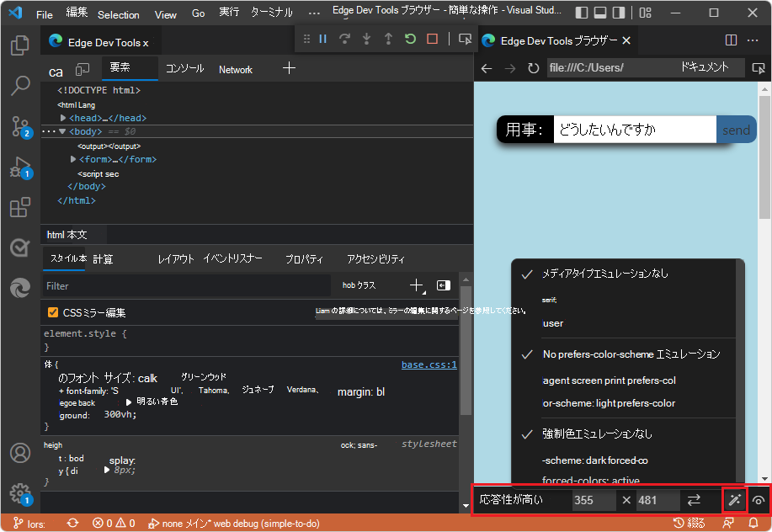
Task: Close the Edge DevTools browser tab
Action: pyautogui.click(x=626, y=40)
